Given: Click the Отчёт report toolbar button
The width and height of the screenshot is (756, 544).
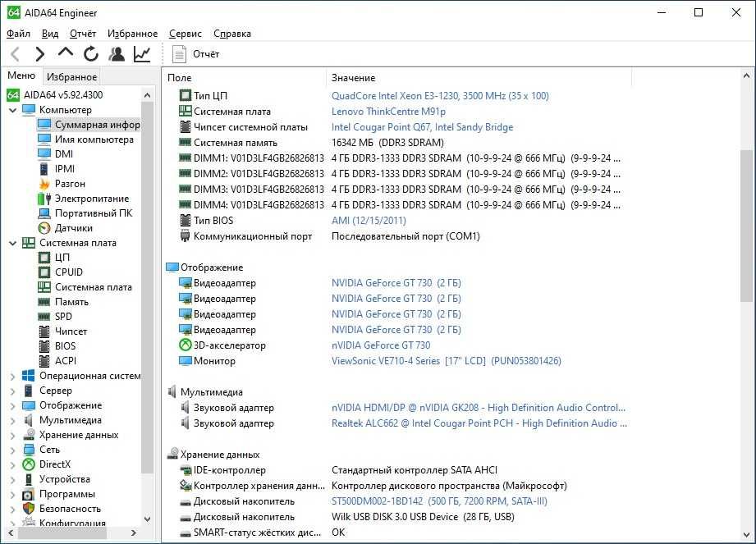Looking at the screenshot, I should coord(195,54).
